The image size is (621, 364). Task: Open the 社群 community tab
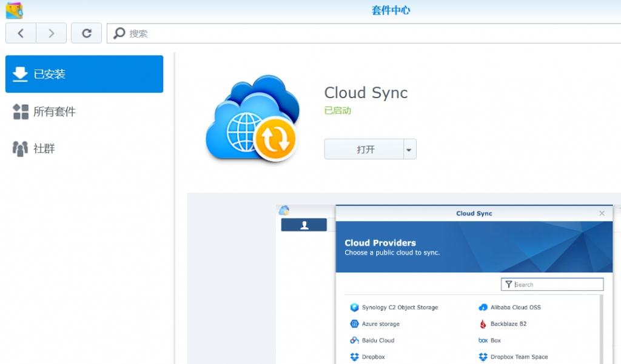coord(84,149)
